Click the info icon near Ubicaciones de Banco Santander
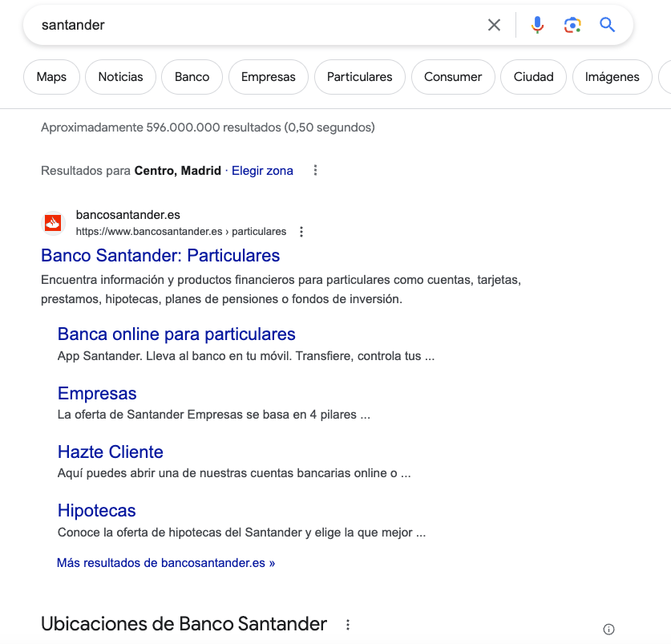The image size is (671, 644). [609, 629]
